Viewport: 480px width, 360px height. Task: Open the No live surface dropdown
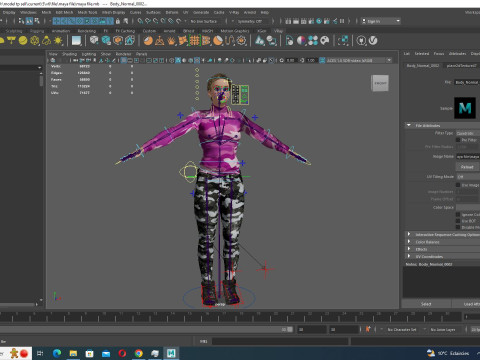pyautogui.click(x=204, y=21)
